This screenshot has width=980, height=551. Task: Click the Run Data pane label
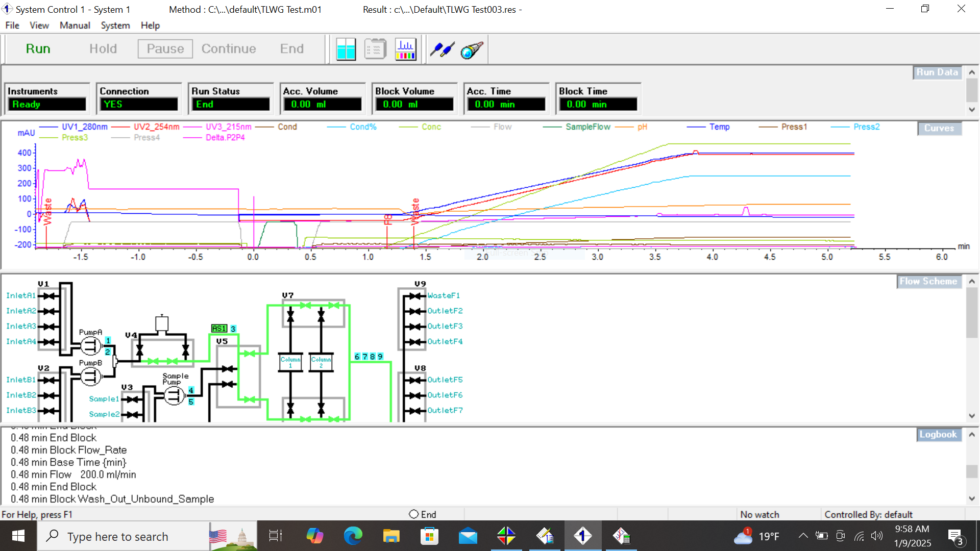coord(937,72)
